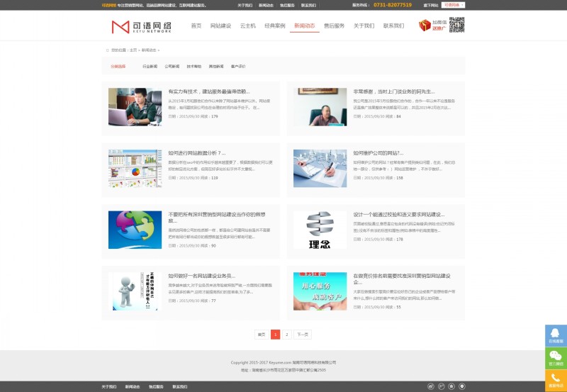Image resolution: width=567 pixels, height=392 pixels.
Task: Click the location pin icon in the footer
Action: 462,386
